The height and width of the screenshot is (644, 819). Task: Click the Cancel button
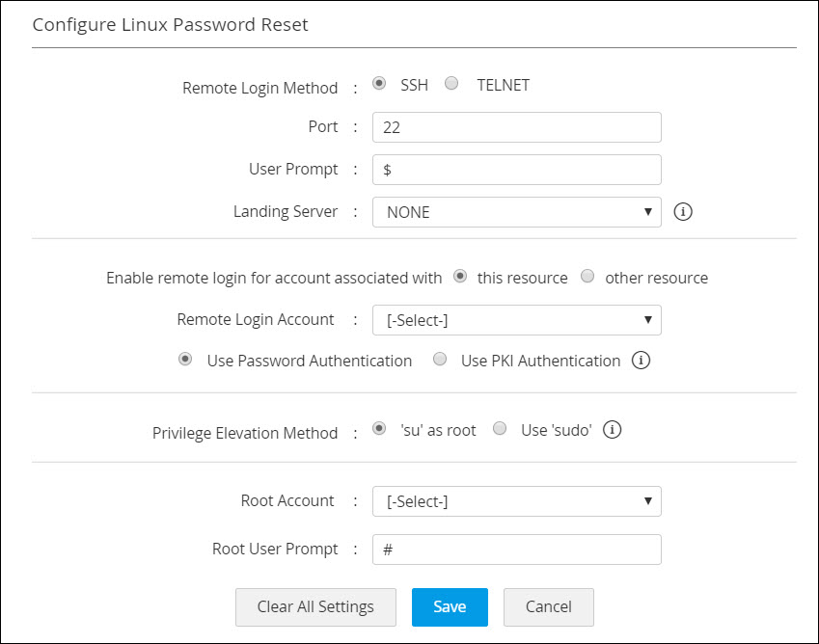(x=548, y=607)
